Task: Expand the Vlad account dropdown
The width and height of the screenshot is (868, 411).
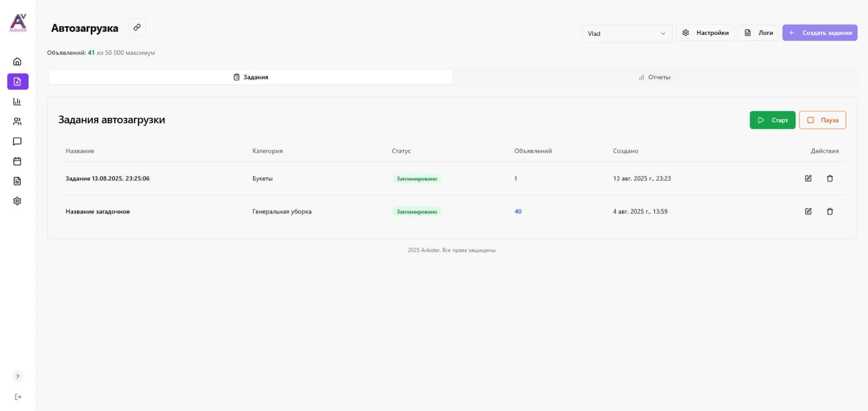Action: [627, 33]
